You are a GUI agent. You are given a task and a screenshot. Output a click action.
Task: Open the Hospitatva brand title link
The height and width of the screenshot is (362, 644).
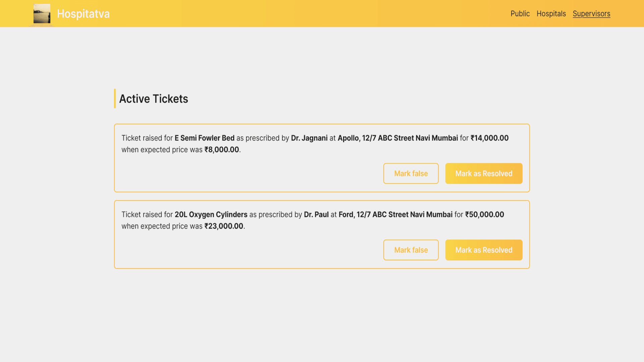tap(83, 14)
